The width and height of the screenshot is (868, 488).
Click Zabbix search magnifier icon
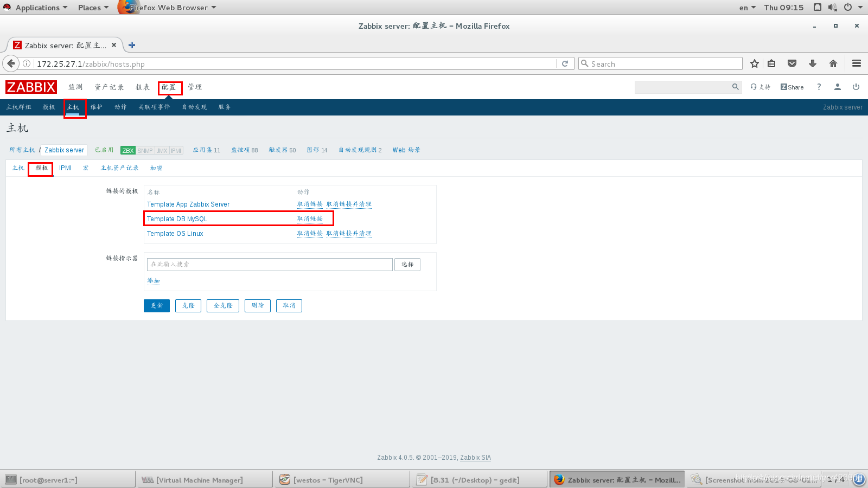coord(736,87)
